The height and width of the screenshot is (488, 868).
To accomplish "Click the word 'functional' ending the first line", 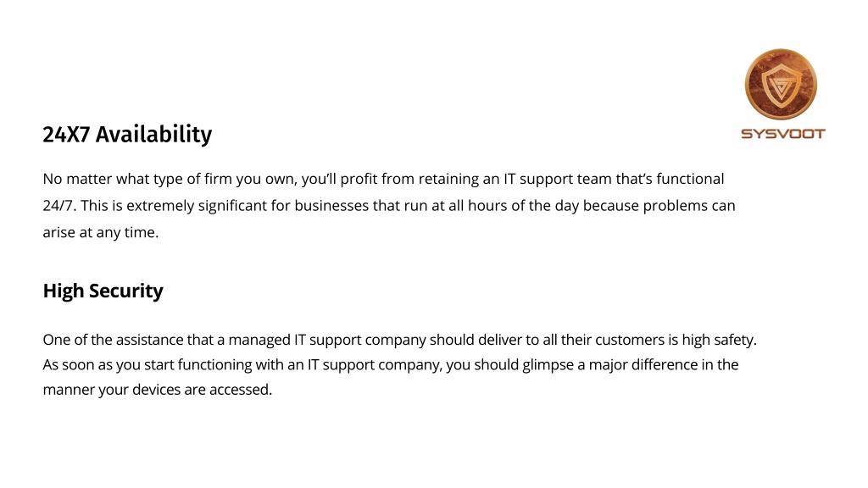I will pos(690,179).
